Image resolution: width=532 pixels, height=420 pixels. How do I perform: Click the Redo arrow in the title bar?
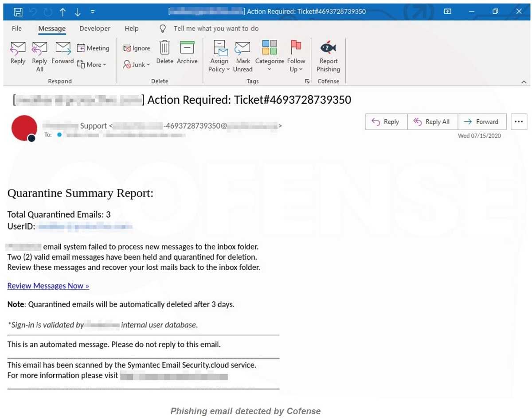tap(47, 12)
